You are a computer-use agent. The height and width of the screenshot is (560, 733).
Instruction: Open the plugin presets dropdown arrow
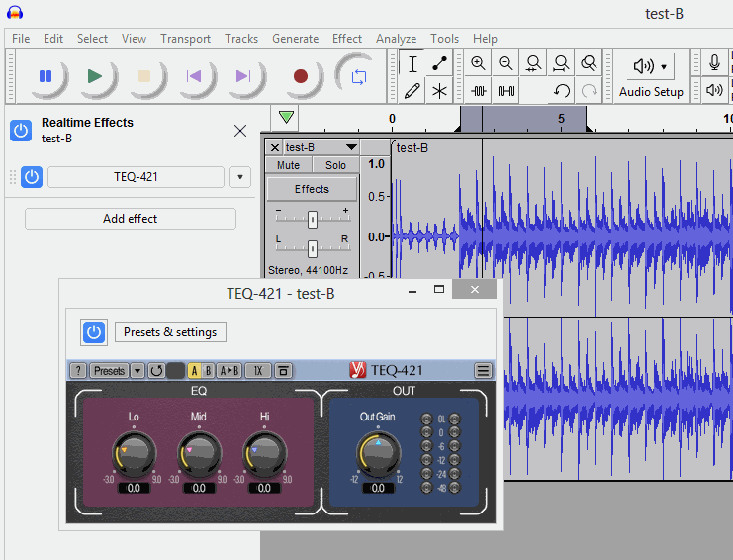coord(137,371)
